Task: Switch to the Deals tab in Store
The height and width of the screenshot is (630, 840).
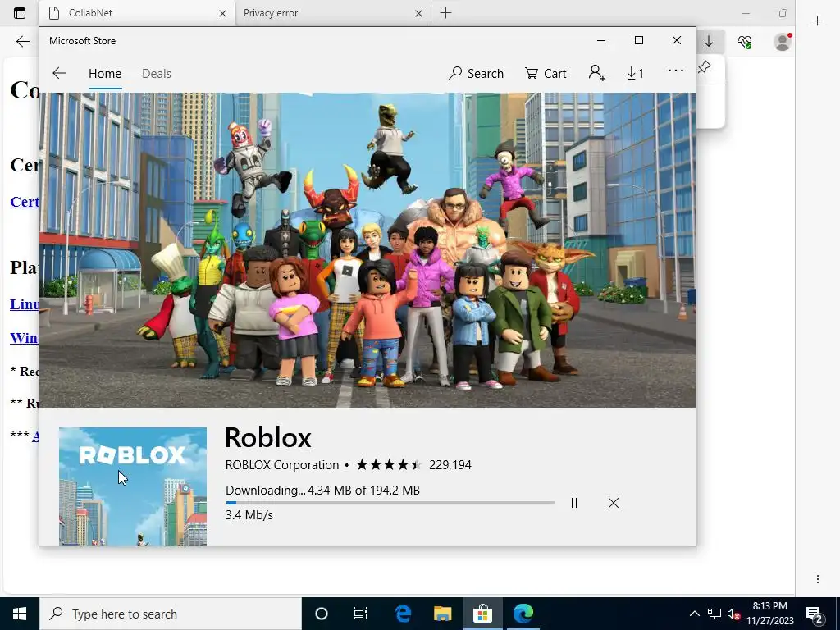Action: coord(157,74)
